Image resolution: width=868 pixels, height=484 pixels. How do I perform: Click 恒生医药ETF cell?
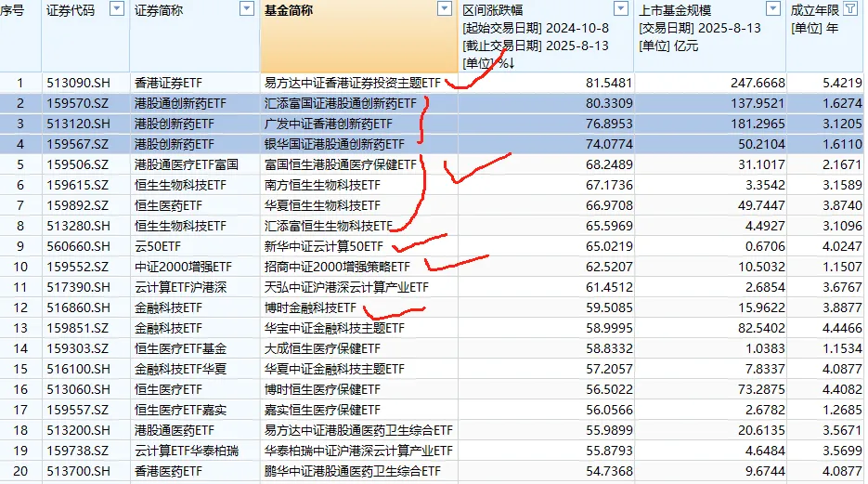coord(168,206)
